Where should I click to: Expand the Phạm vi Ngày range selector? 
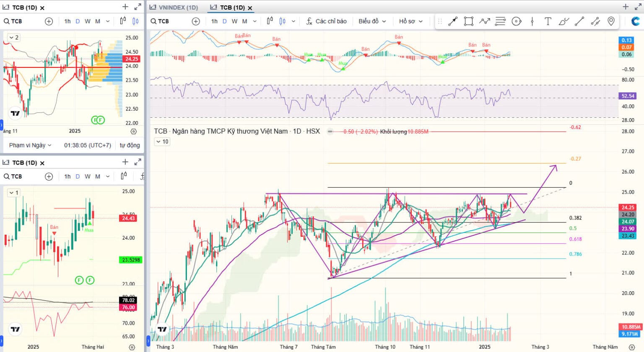[x=30, y=145]
